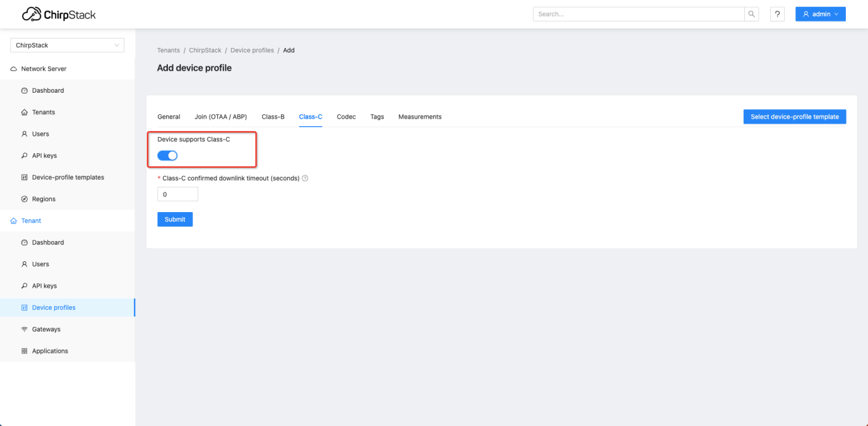868x426 pixels.
Task: Disable Device supports Class-C switch
Action: click(167, 155)
